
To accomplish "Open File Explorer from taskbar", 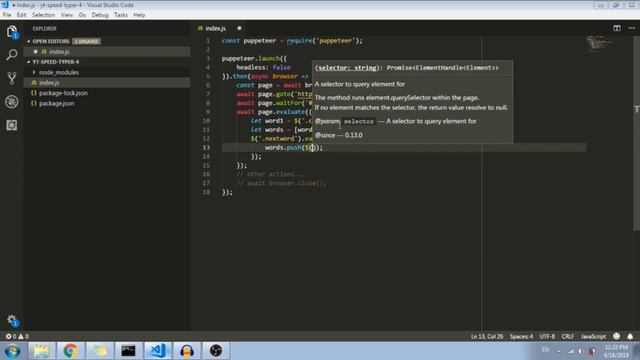I will click(x=41, y=351).
